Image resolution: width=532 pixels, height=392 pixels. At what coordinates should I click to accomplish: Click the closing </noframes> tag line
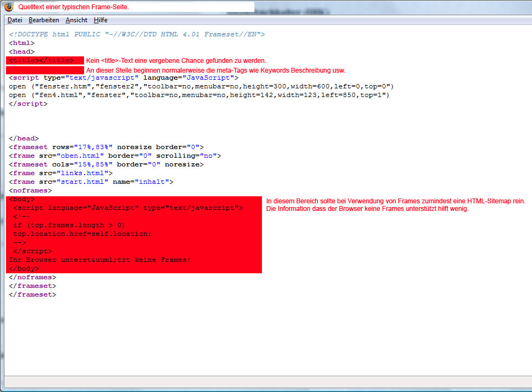(33, 278)
